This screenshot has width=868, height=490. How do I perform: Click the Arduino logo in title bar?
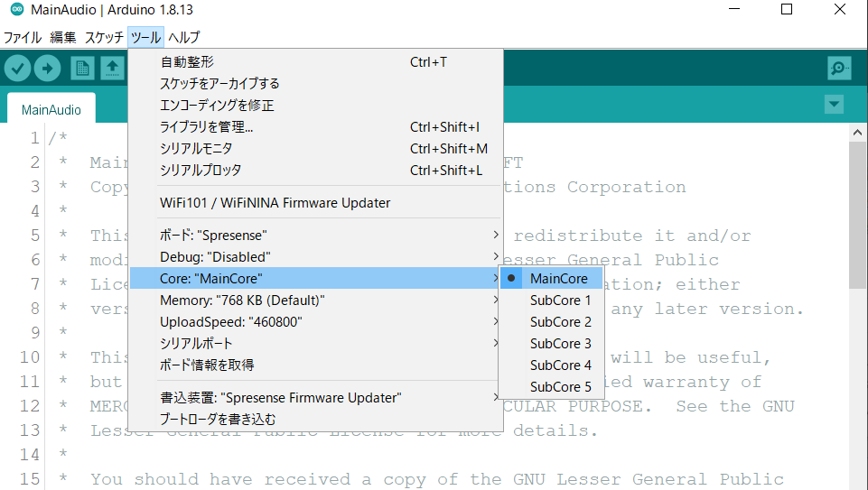coord(17,9)
